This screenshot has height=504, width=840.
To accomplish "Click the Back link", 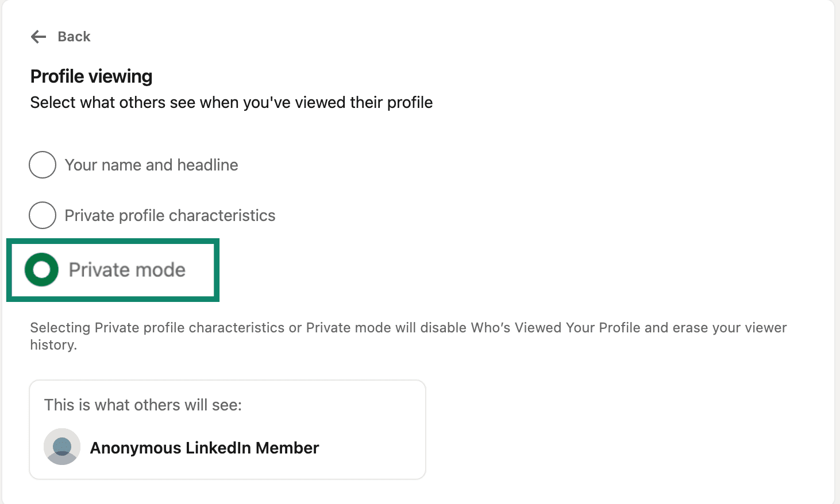I will point(74,36).
